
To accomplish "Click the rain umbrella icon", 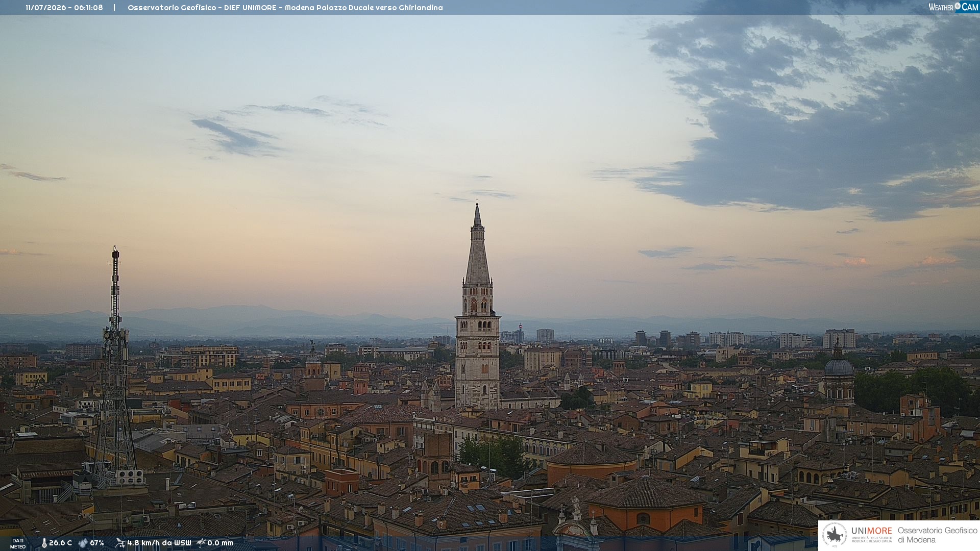I will pos(201,543).
